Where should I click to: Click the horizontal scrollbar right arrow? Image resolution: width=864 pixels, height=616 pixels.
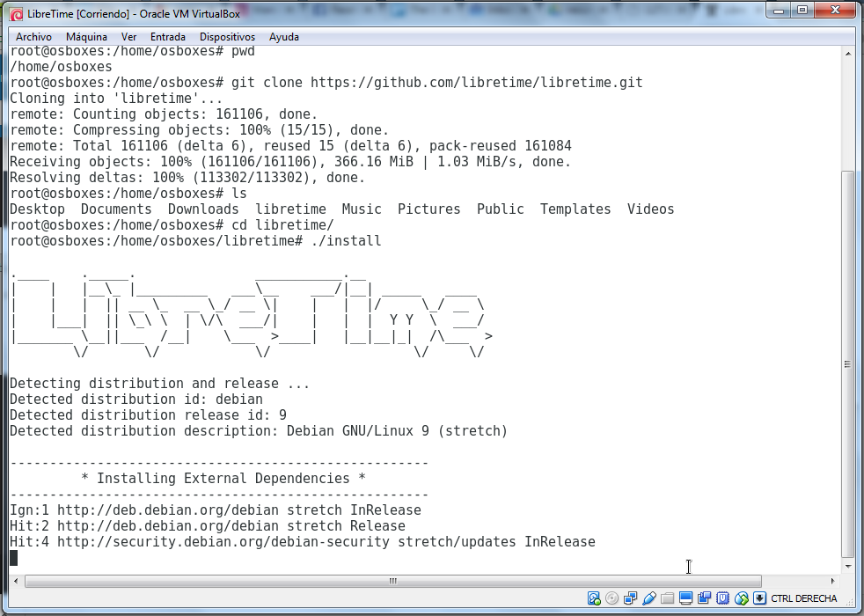pos(832,581)
